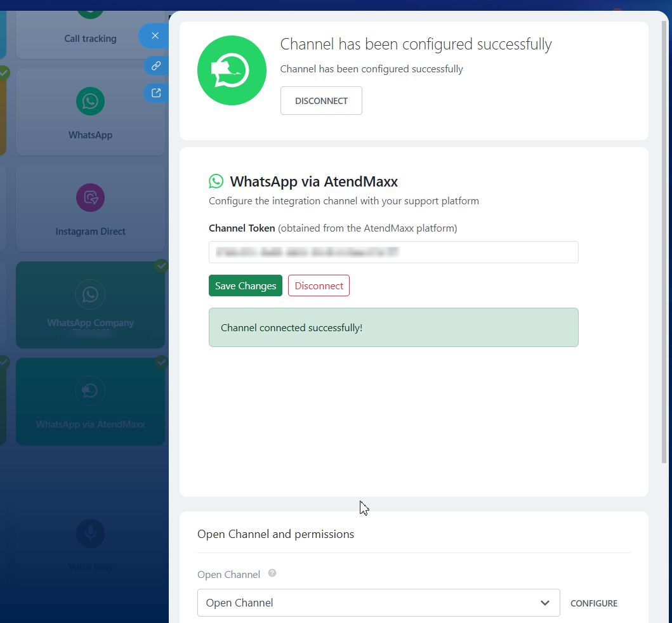Focus the Channel Token input field
Viewport: 672px width, 623px height.
tap(393, 252)
